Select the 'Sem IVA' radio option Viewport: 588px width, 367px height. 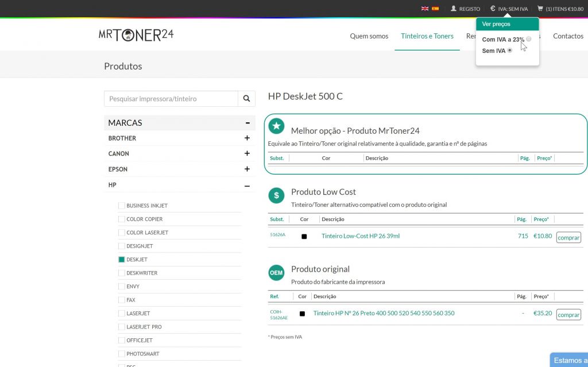coord(510,51)
